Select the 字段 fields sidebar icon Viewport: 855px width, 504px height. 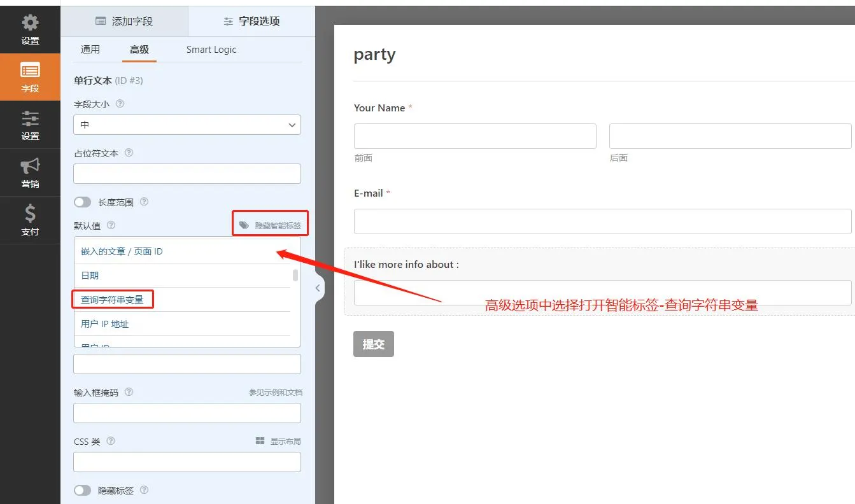click(30, 77)
